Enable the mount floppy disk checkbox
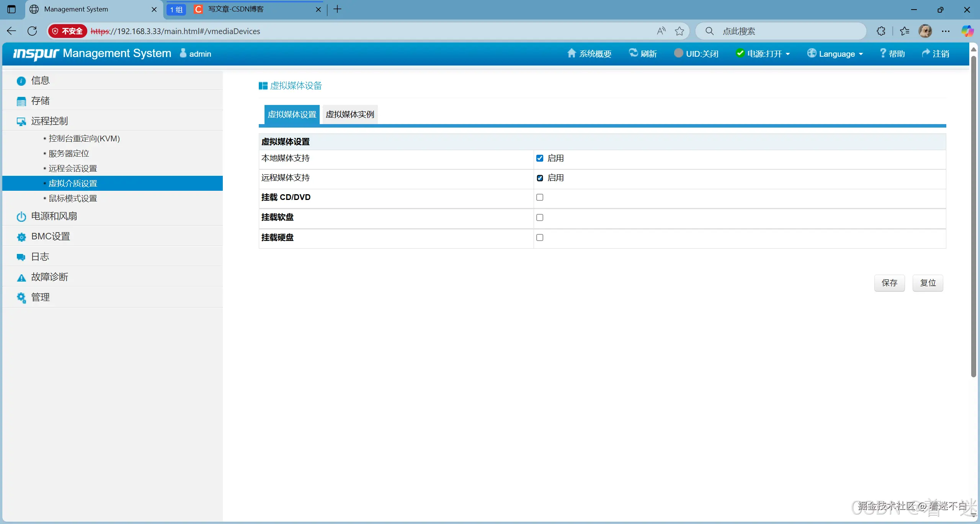 pyautogui.click(x=540, y=218)
